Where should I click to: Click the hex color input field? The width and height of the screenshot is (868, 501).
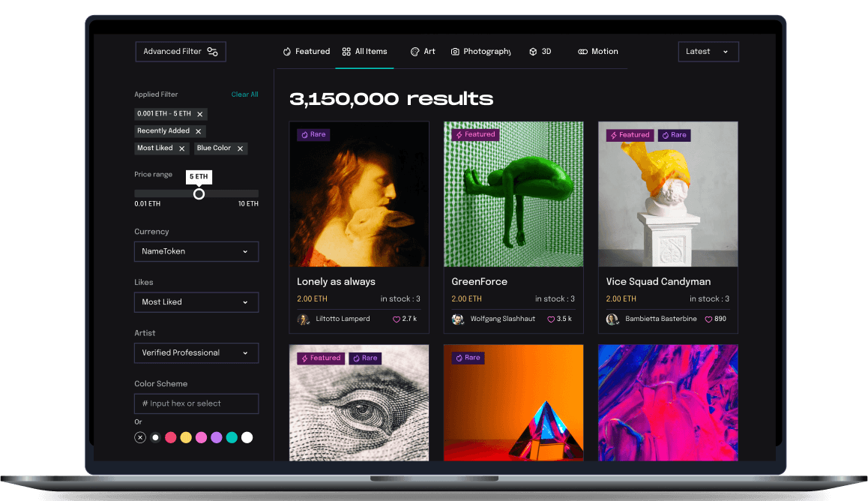click(x=196, y=403)
